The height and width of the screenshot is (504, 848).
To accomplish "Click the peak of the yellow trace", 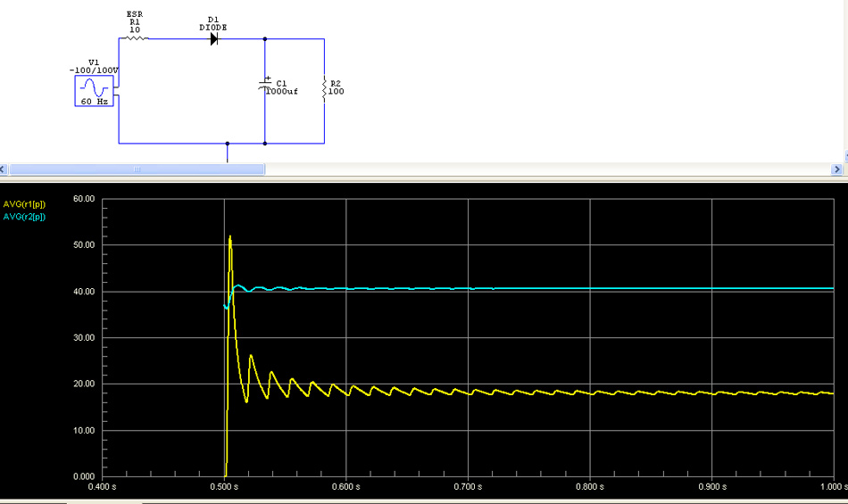I will pyautogui.click(x=230, y=237).
